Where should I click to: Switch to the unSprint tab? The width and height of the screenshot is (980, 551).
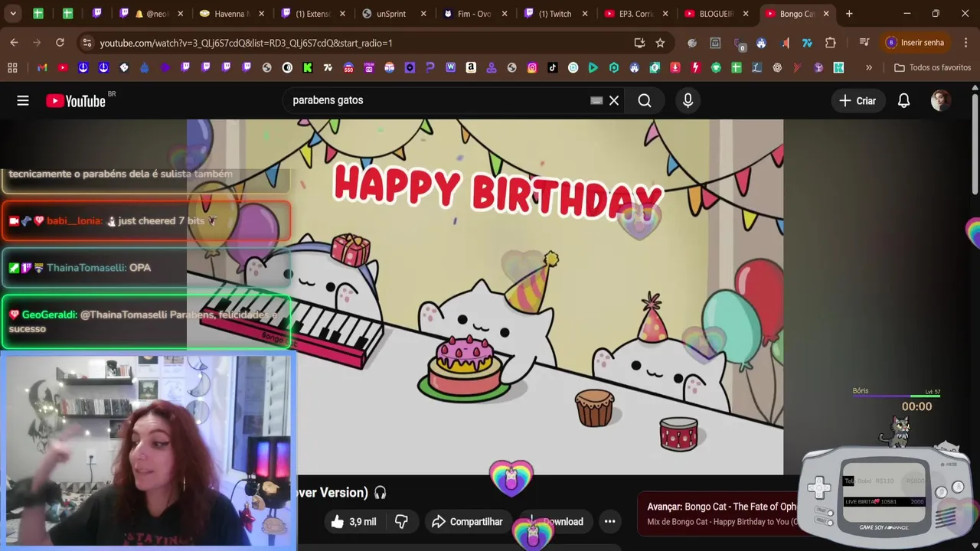pos(392,14)
